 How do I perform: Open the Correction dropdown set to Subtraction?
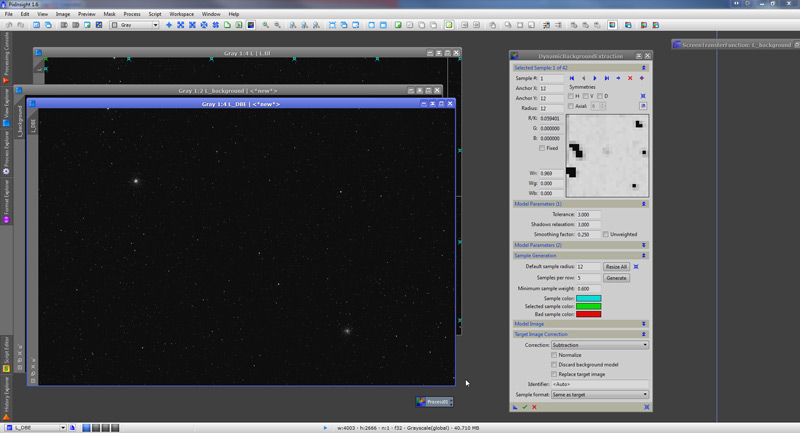pyautogui.click(x=599, y=345)
